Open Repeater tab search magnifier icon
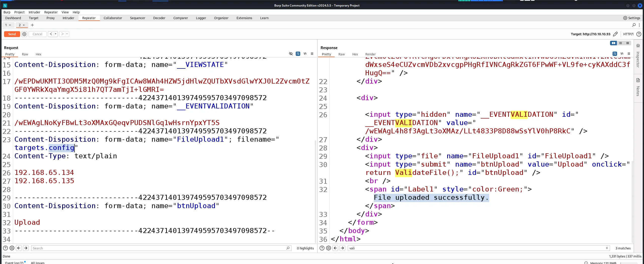Image resolution: width=644 pixels, height=264 pixels. [634, 25]
